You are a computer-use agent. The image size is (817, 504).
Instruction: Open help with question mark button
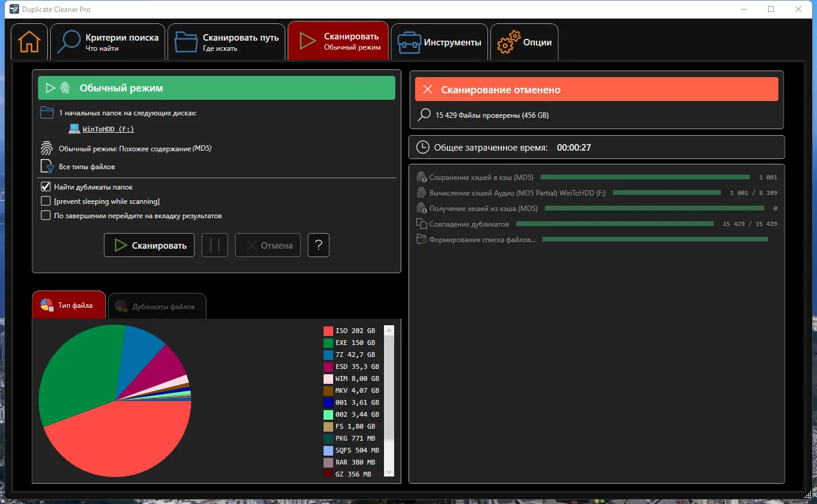319,245
